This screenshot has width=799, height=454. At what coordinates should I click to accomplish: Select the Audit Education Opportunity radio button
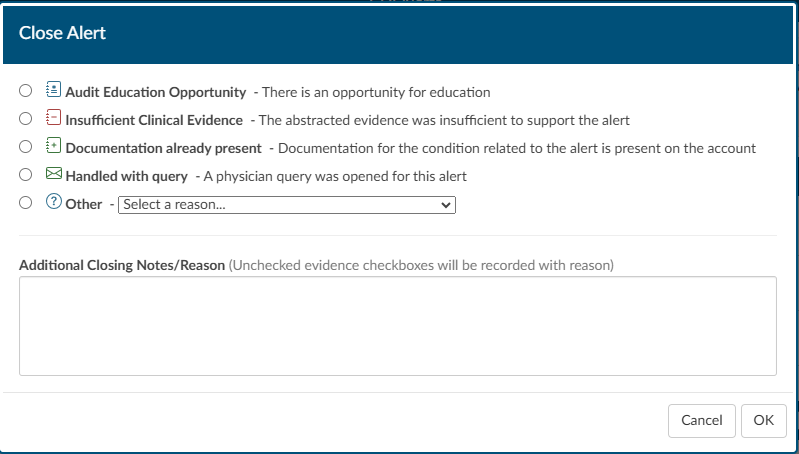pyautogui.click(x=25, y=91)
